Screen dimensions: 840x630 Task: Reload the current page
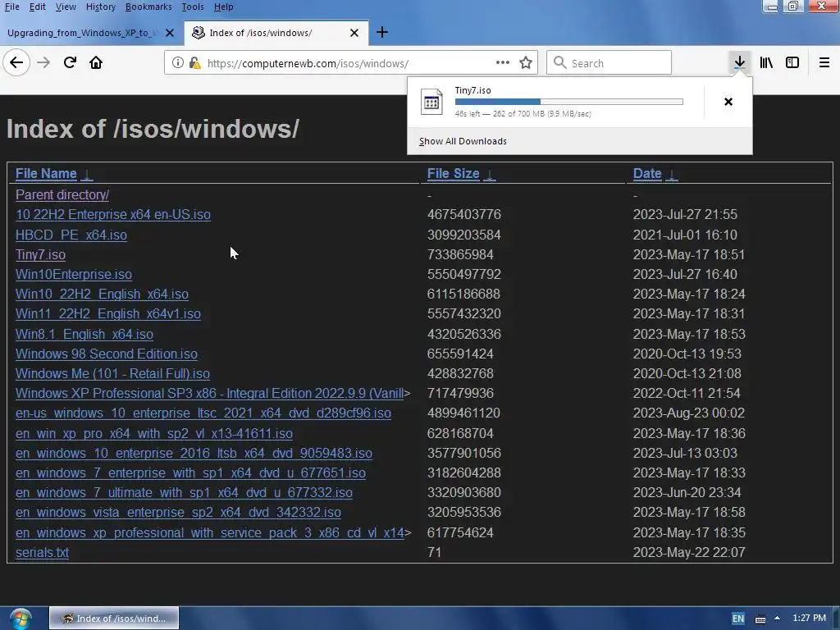tap(71, 62)
